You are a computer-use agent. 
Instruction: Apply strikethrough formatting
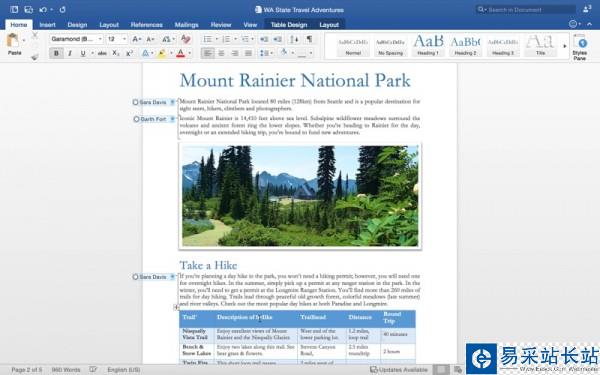pos(102,53)
